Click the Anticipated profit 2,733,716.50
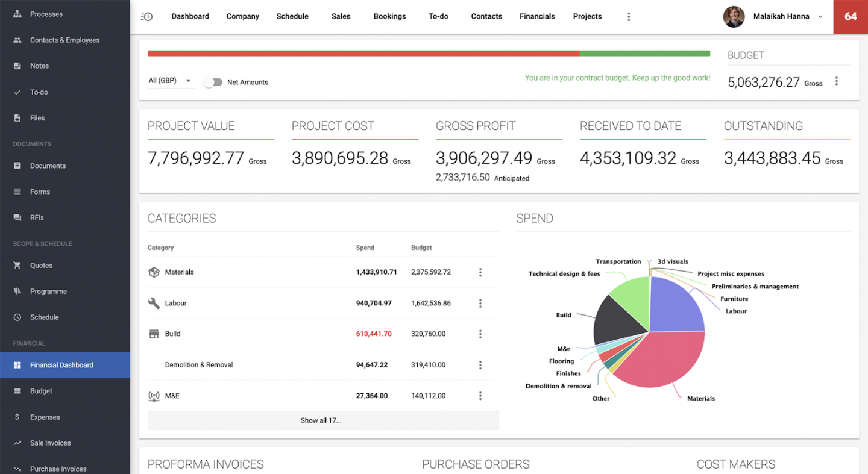This screenshot has height=474, width=868. coord(463,178)
